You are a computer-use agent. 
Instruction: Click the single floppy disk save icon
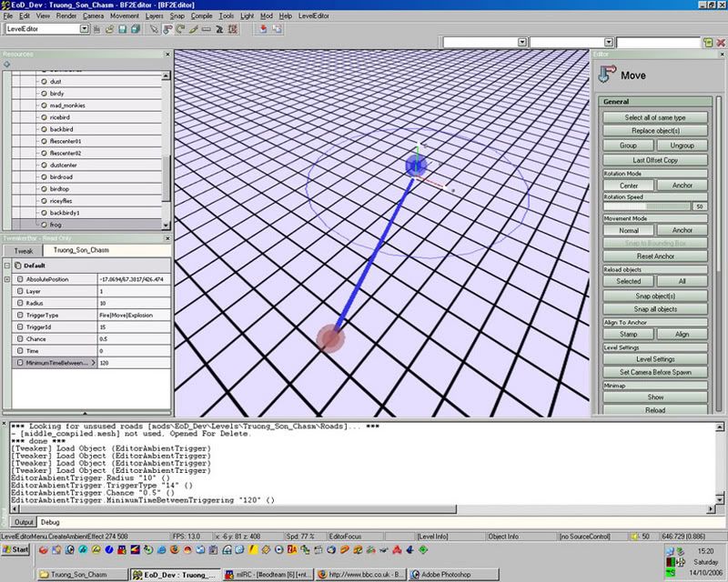123,29
